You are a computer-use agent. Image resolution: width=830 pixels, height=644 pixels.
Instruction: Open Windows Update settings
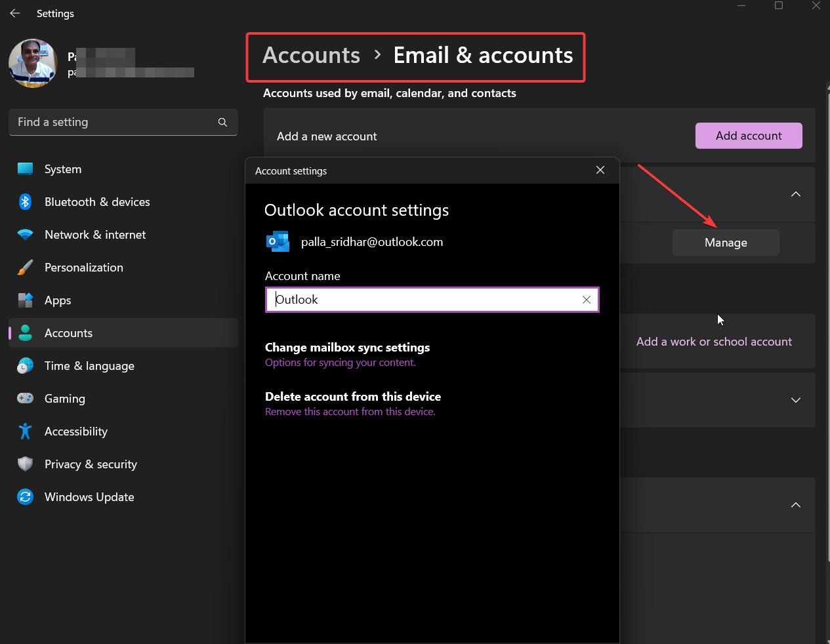(x=123, y=497)
